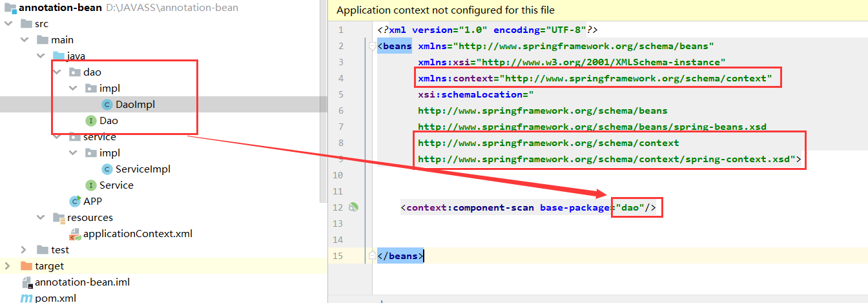Click the ServiceImpl class icon
The image size is (868, 303).
coord(107,169)
